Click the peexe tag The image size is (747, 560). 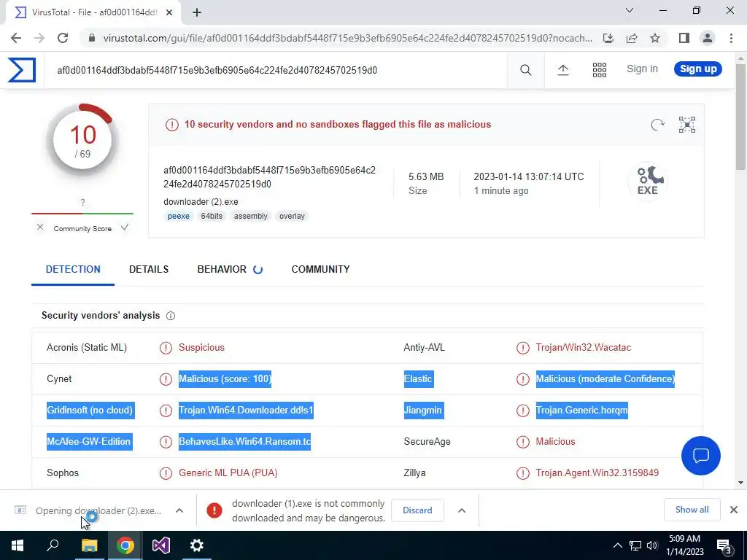(x=179, y=216)
